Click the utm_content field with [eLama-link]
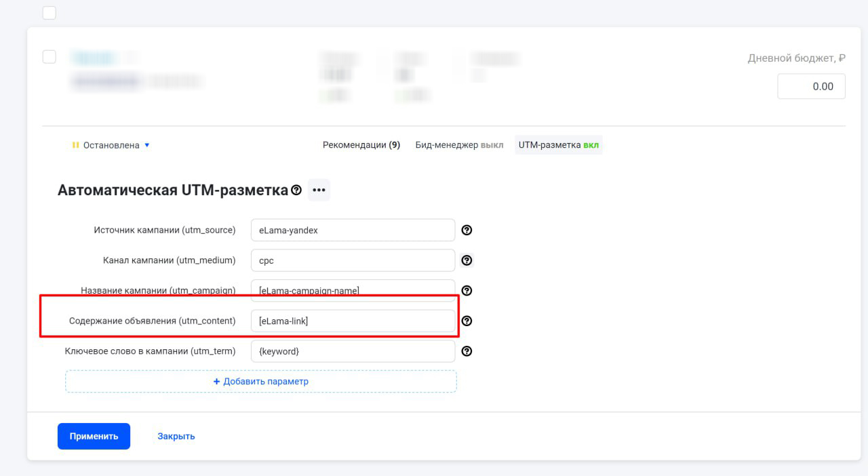This screenshot has height=476, width=868. click(353, 321)
